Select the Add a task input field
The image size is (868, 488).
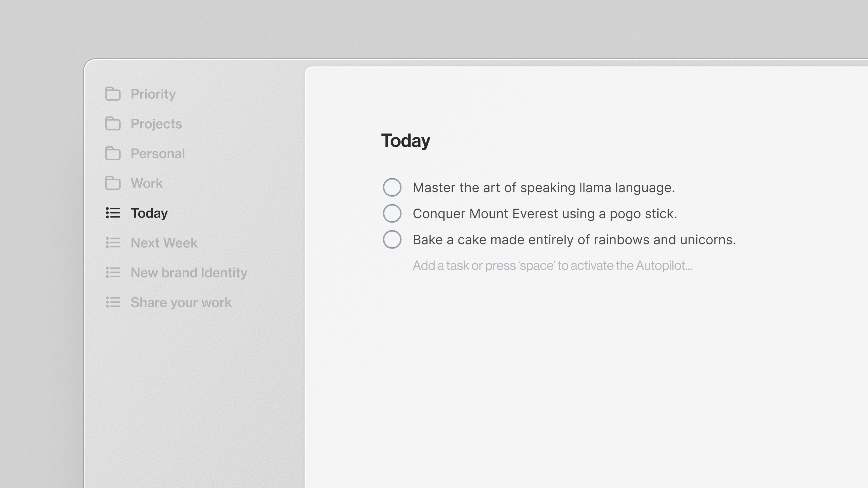click(552, 265)
